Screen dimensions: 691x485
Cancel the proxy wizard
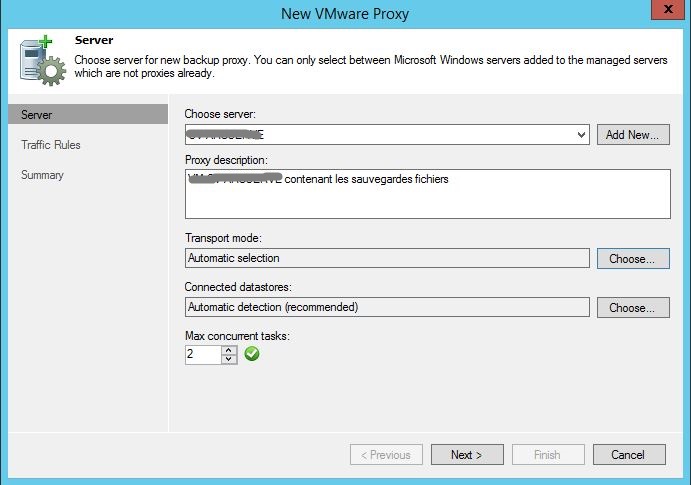tap(629, 455)
